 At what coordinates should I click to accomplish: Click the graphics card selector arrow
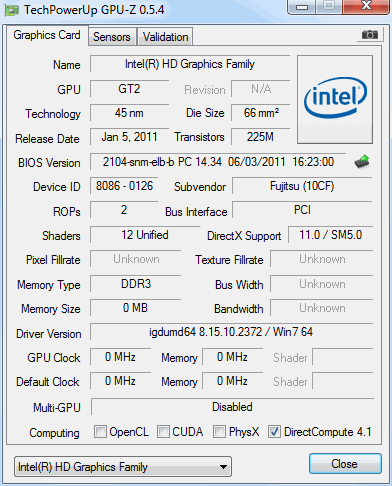[224, 467]
